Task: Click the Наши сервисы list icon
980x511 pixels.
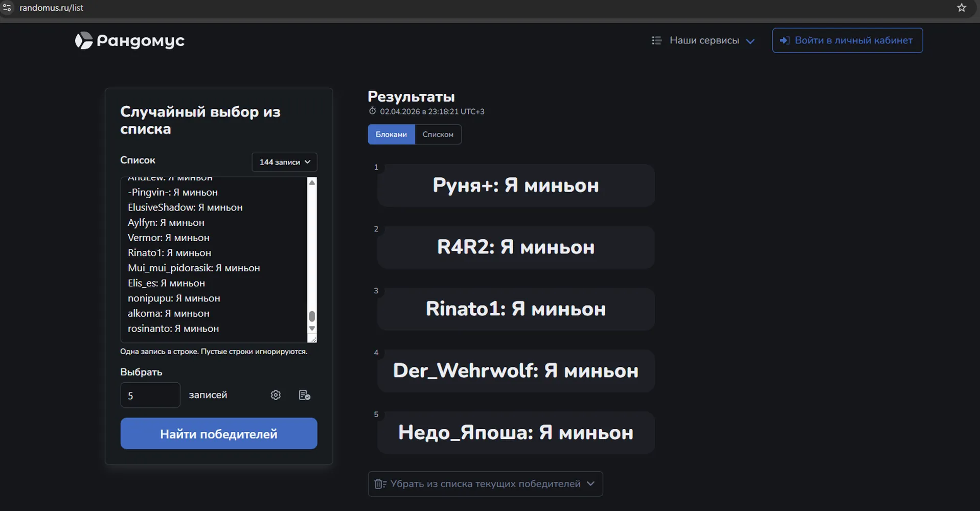Action: click(656, 40)
